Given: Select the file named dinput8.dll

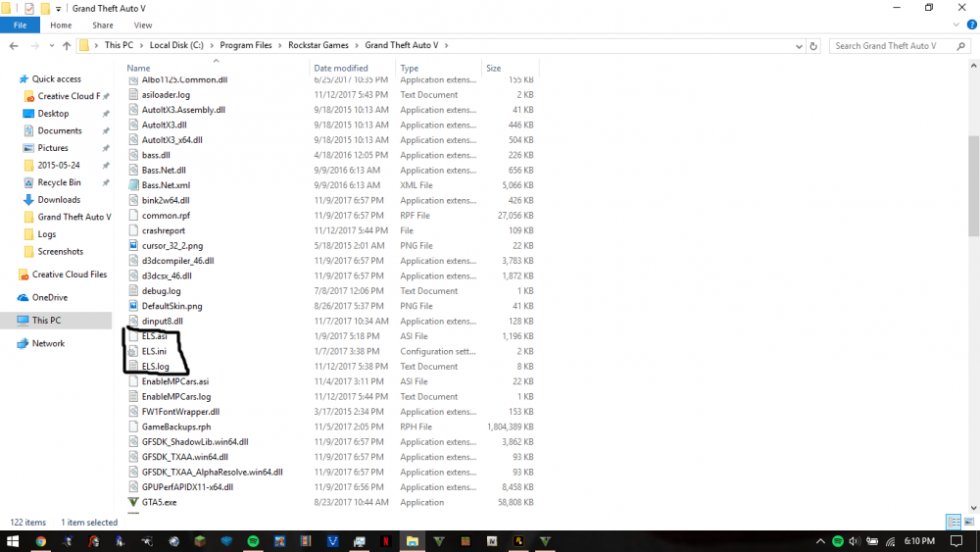Looking at the screenshot, I should click(x=162, y=322).
